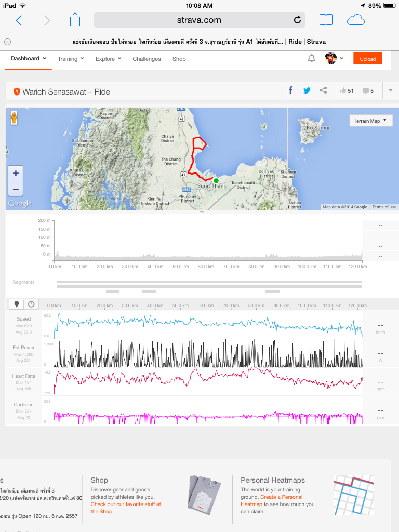Expand the activity actions arrow
Image resolution: width=399 pixels, height=532 pixels.
click(391, 90)
